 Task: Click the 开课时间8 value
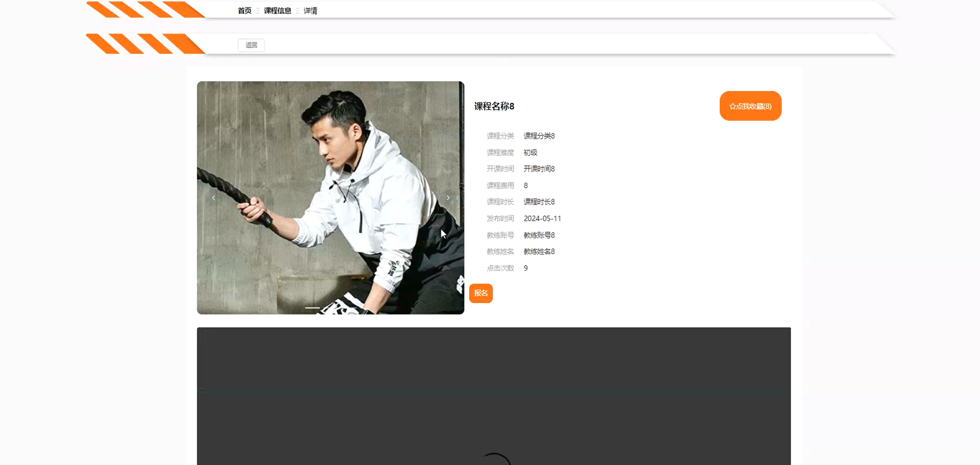coord(539,169)
